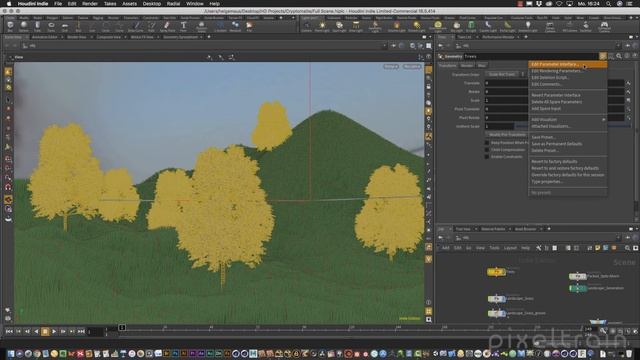Add a Portal Light from the shelf

tap(507, 27)
